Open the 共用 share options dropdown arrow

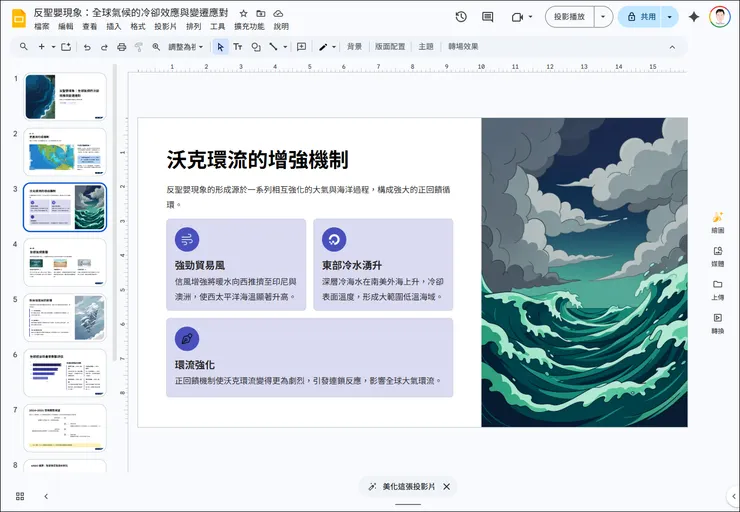tap(670, 17)
